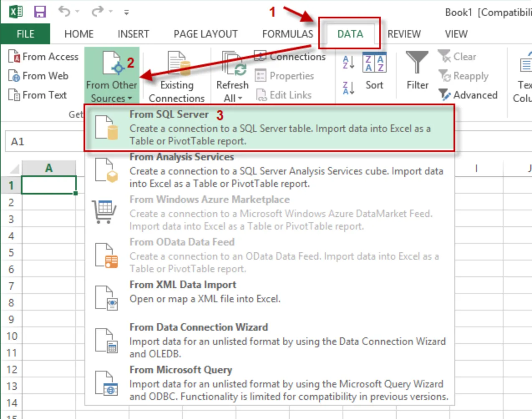The image size is (532, 420).
Task: Redo the last action
Action: point(98,11)
